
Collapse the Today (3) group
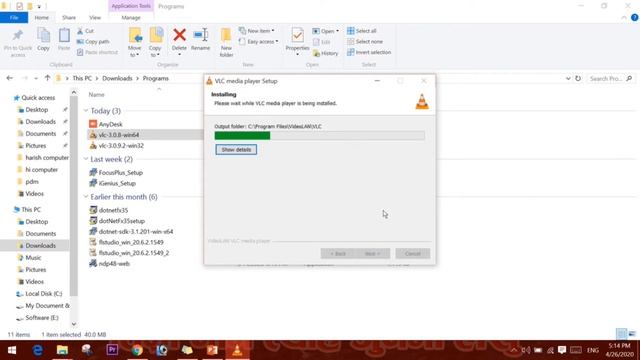click(x=86, y=111)
